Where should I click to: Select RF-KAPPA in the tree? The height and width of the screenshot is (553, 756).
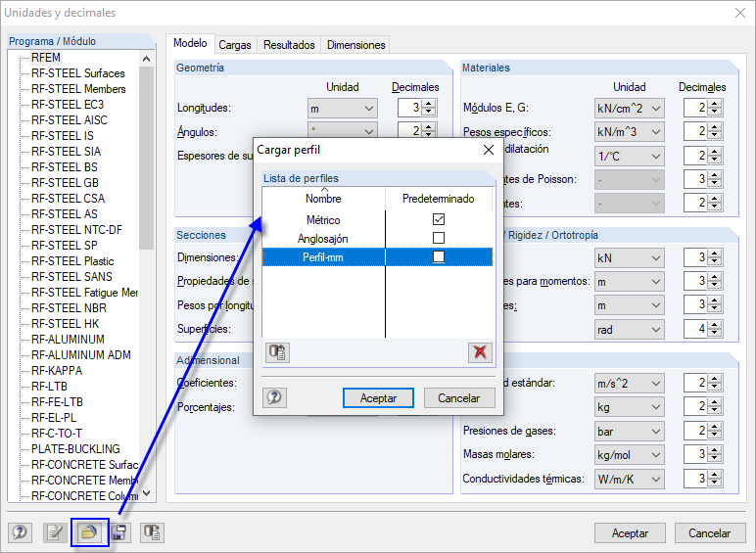pyautogui.click(x=57, y=370)
